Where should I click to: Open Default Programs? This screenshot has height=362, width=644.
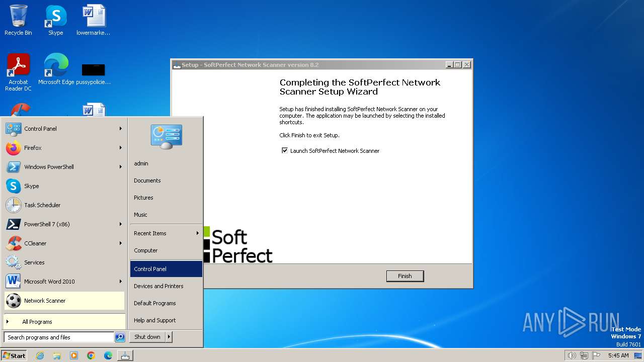(x=166, y=303)
